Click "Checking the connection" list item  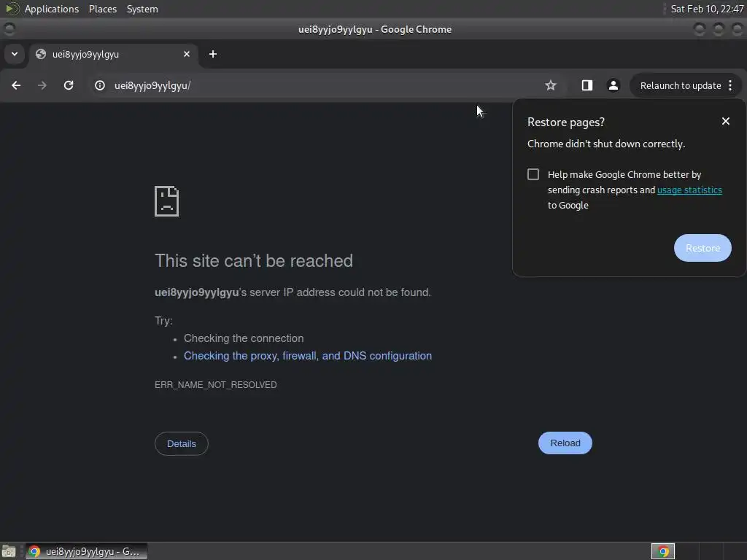(x=244, y=338)
